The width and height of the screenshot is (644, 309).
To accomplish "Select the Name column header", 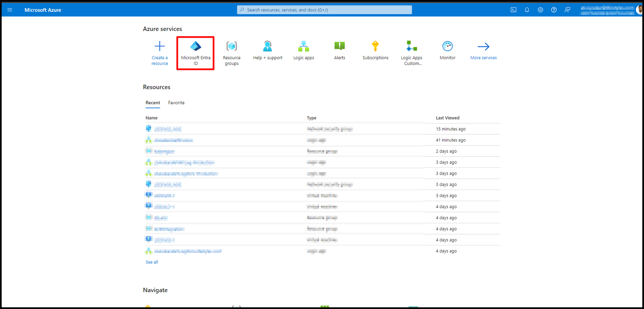I will (151, 118).
